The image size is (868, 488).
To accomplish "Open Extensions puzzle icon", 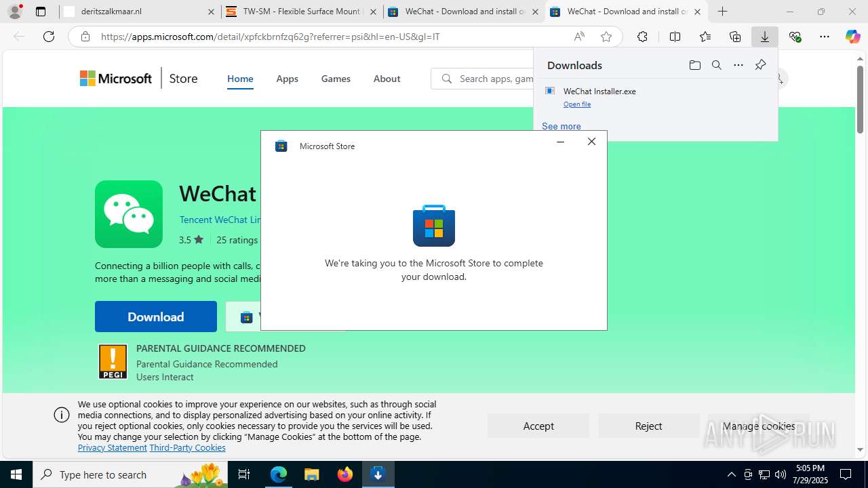I will tap(642, 37).
